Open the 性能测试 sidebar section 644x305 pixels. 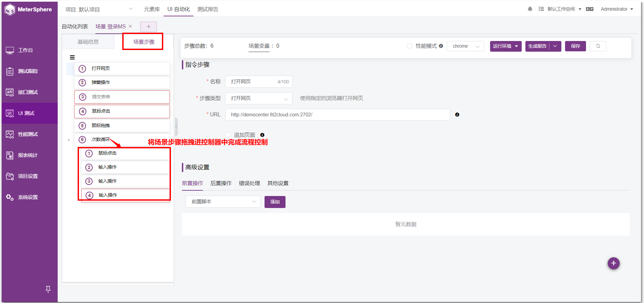[x=29, y=134]
